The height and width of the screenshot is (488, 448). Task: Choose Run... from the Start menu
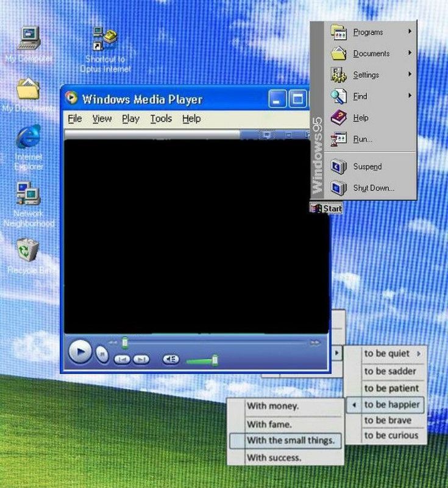click(x=363, y=139)
